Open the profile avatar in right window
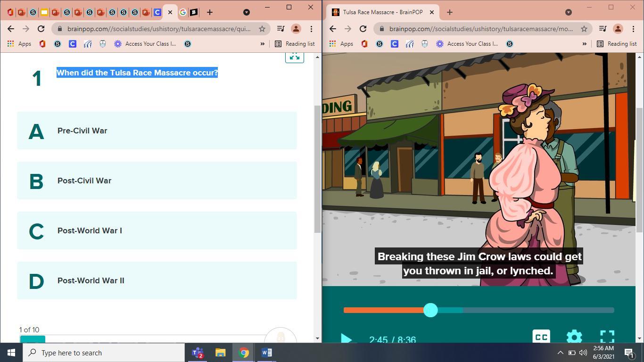This screenshot has height=362, width=644. pos(618,29)
